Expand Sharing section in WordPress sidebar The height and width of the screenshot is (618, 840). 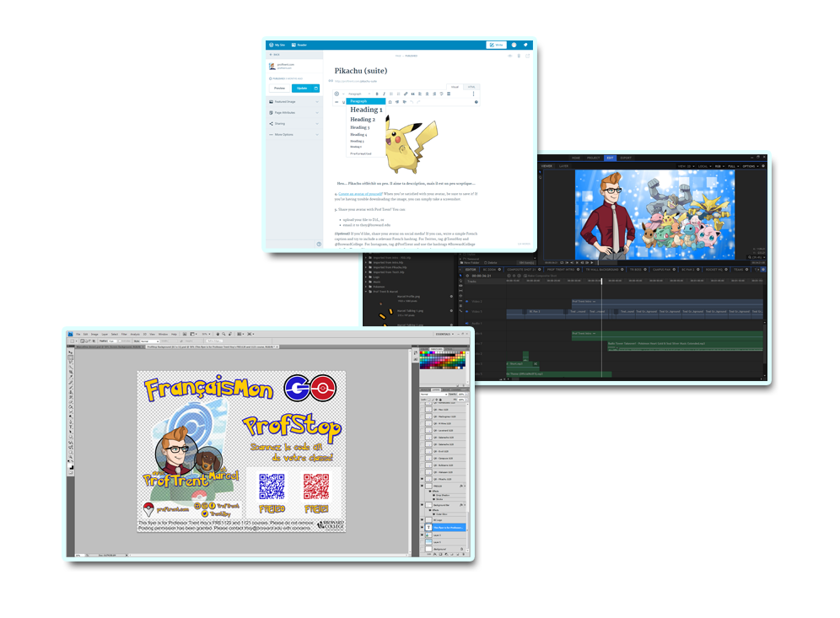tap(293, 124)
